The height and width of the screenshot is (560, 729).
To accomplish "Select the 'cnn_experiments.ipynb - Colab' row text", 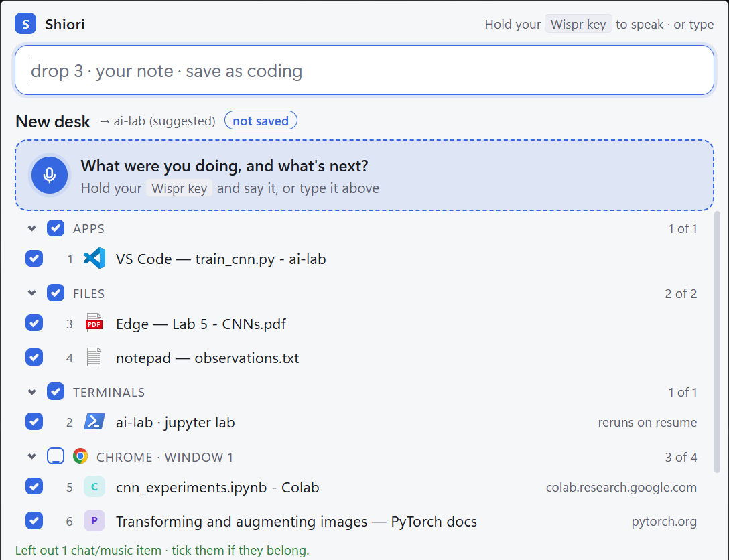I will click(x=218, y=487).
